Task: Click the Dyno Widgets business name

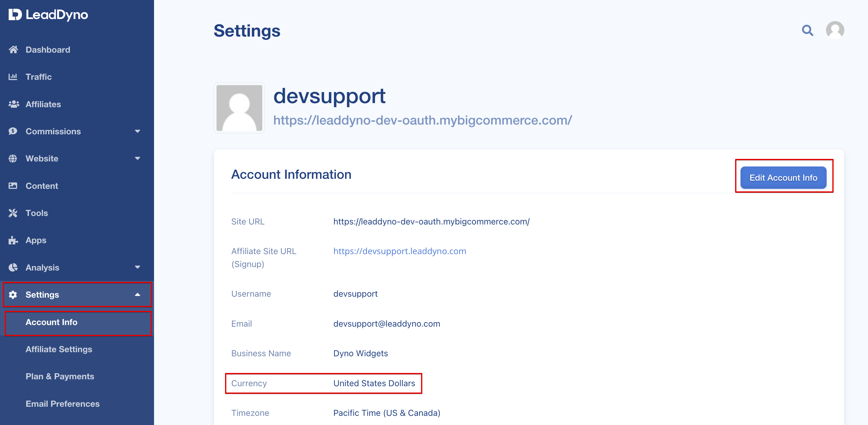Action: click(360, 353)
